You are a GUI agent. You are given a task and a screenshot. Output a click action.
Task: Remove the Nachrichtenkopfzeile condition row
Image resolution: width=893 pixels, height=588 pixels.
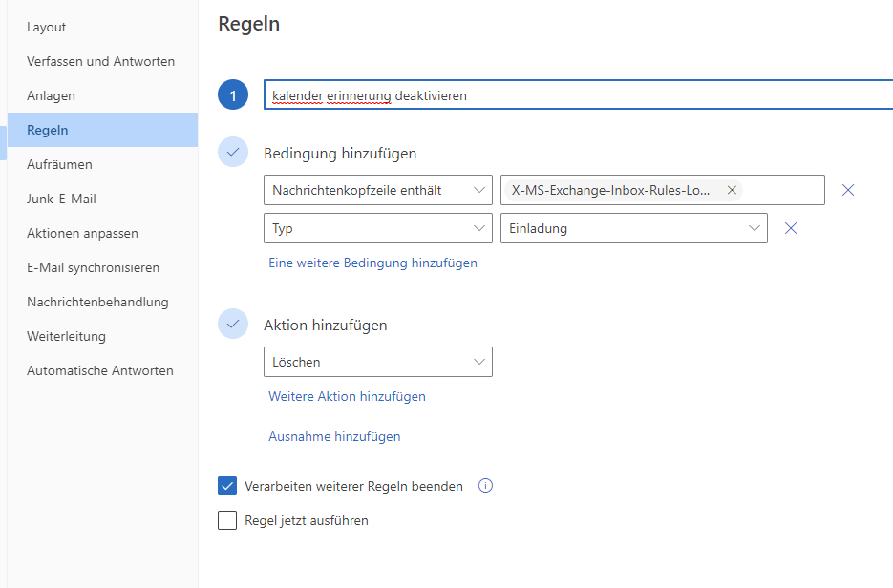tap(847, 190)
